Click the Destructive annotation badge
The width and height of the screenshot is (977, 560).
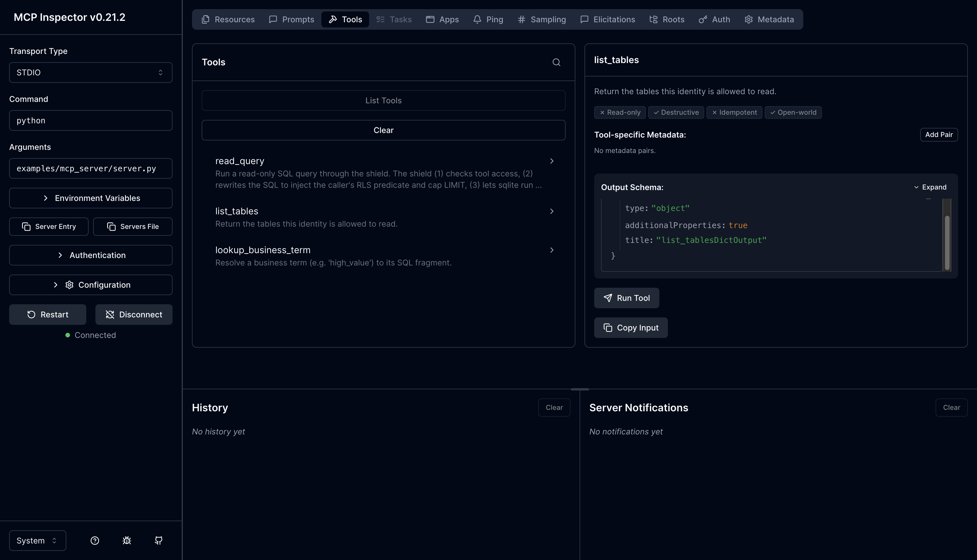click(676, 112)
